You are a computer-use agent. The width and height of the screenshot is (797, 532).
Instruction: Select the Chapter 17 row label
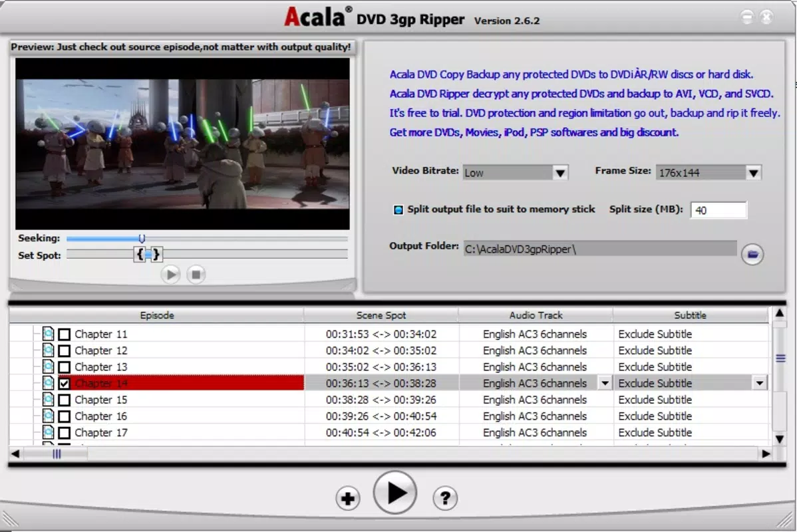pos(100,432)
